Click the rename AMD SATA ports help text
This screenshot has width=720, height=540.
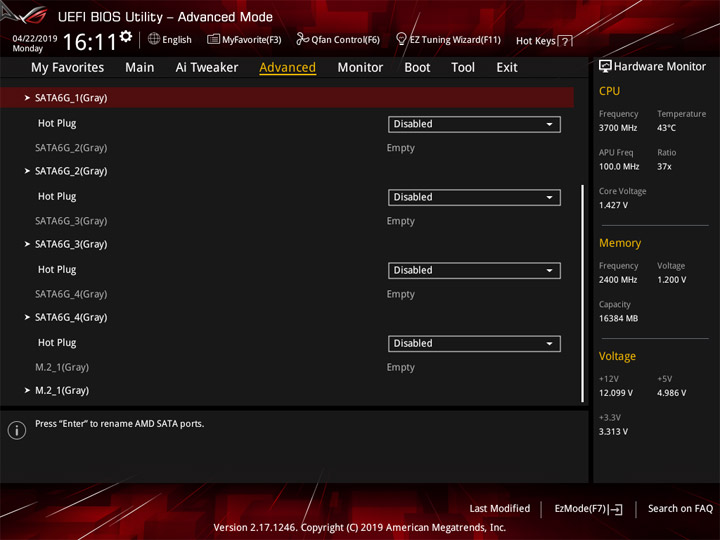coord(119,423)
